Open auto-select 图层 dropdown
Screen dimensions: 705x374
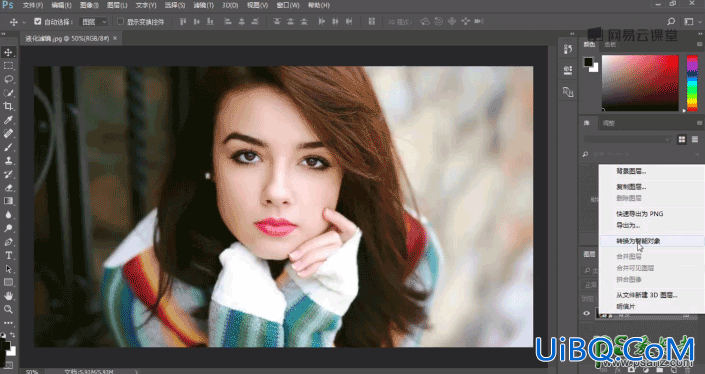coord(94,22)
